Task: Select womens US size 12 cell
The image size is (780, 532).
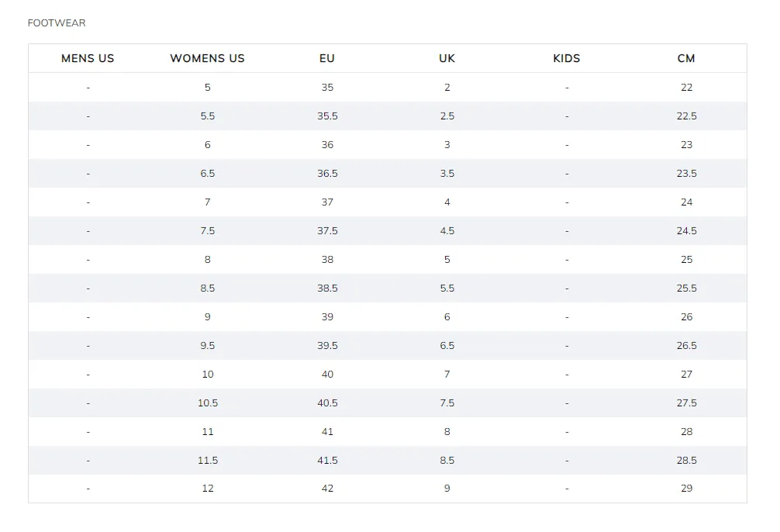Action: pos(208,489)
